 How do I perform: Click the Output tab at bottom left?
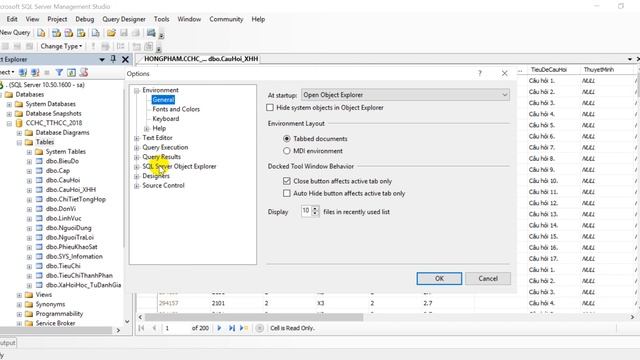click(x=7, y=343)
